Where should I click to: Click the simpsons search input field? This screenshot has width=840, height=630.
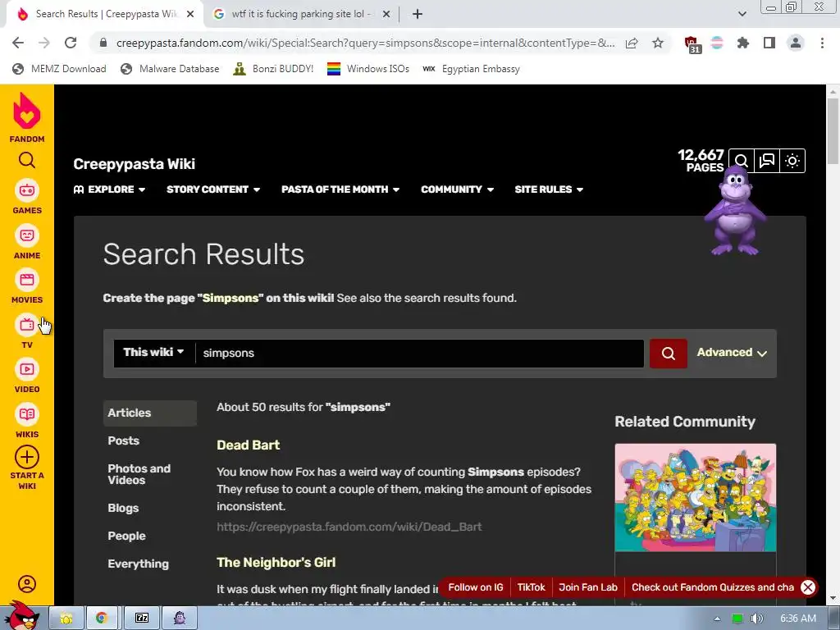pyautogui.click(x=420, y=353)
